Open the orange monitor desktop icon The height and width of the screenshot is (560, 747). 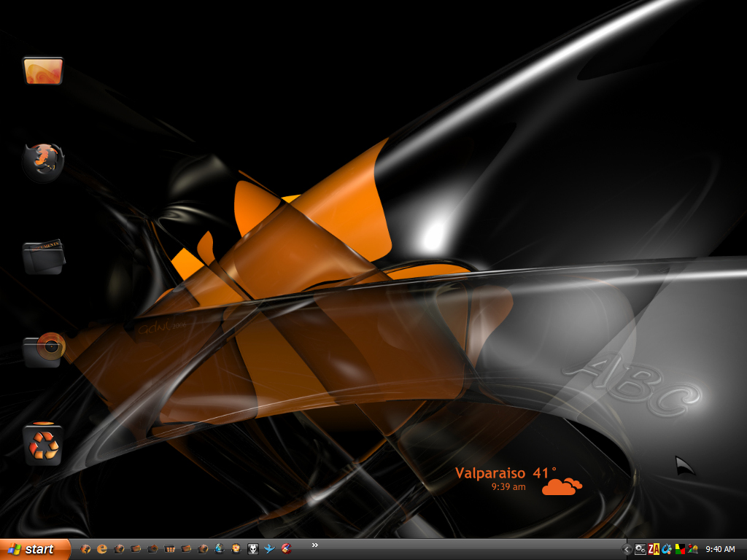click(x=43, y=71)
